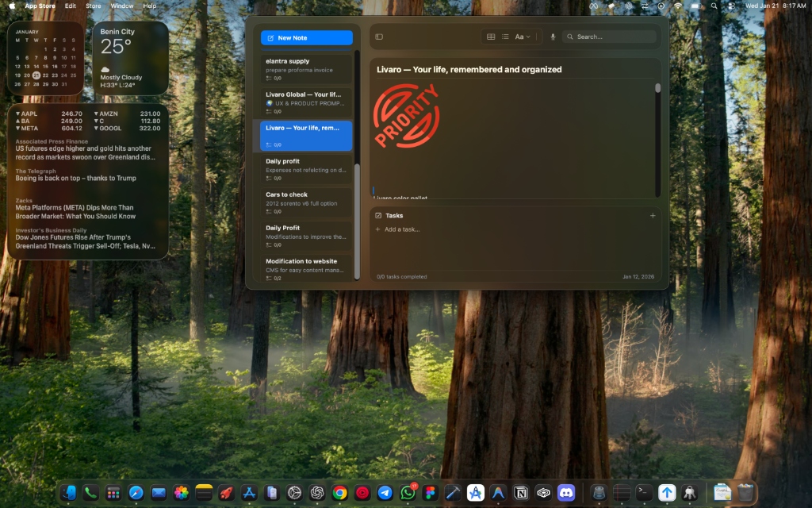Convert text to a checklist
This screenshot has height=508, width=812.
tap(505, 36)
